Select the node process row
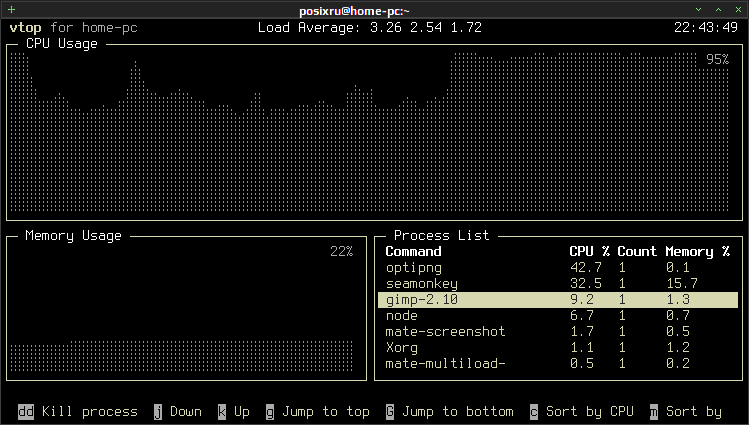Viewport: 749px width, 425px height. coord(558,316)
